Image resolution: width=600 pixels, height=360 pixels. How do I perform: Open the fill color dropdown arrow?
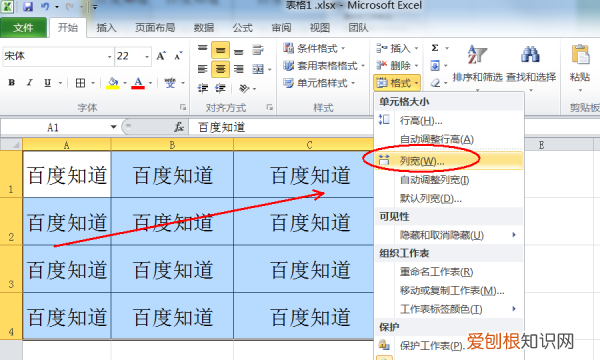(x=125, y=83)
